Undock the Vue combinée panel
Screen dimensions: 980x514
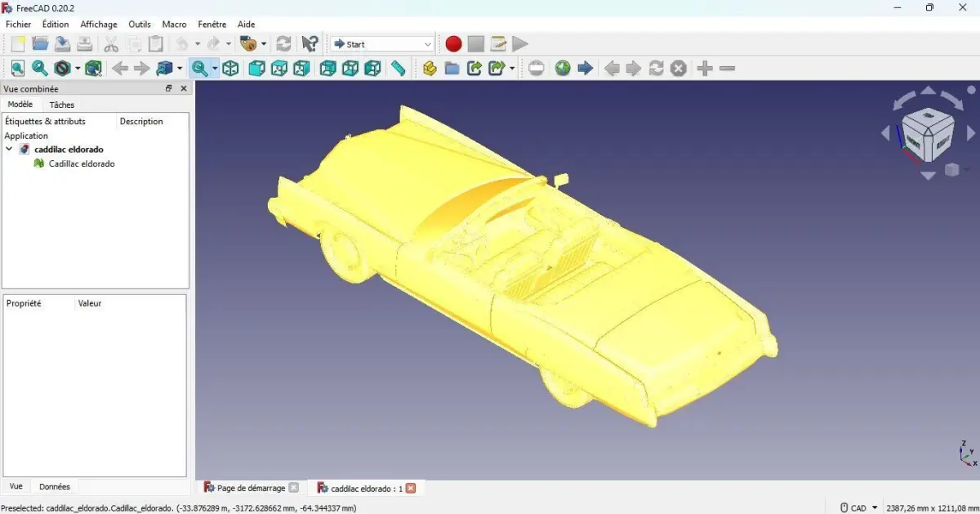pos(169,88)
